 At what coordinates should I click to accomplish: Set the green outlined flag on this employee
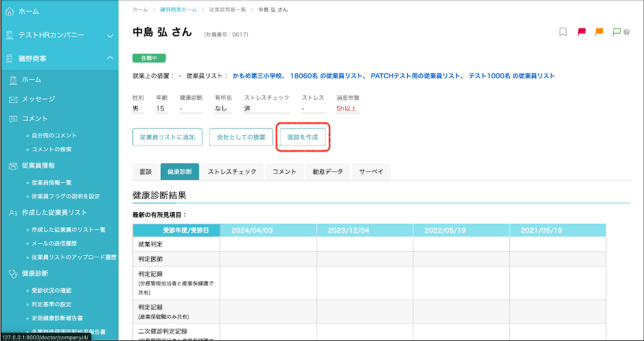point(617,32)
